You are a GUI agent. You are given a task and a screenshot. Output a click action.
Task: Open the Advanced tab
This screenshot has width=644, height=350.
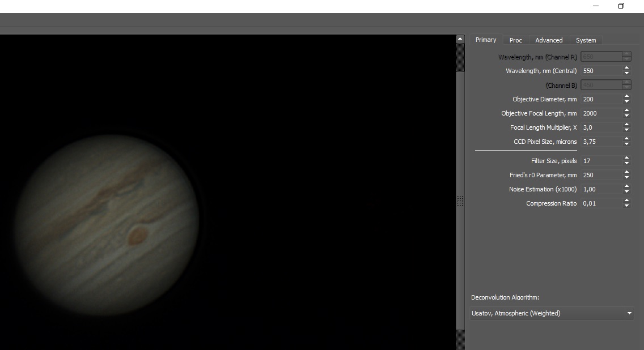point(549,40)
